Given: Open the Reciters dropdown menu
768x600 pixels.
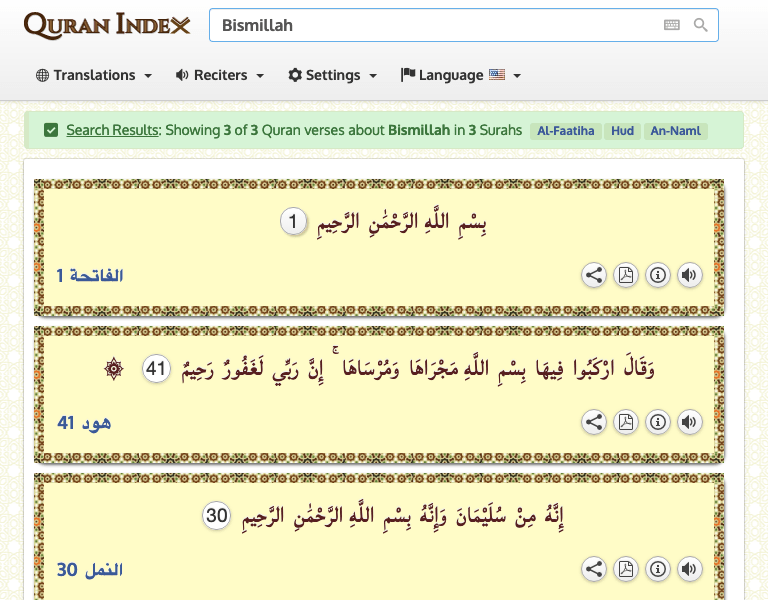Looking at the screenshot, I should 220,75.
